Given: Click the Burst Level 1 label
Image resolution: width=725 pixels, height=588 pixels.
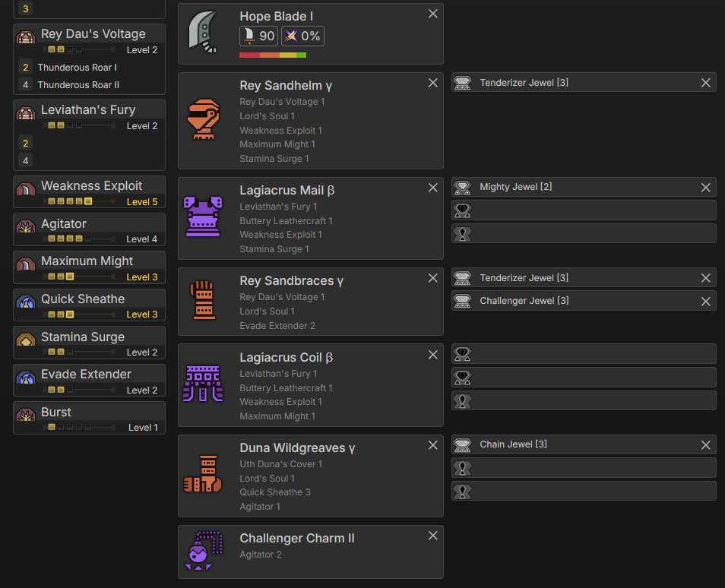Looking at the screenshot, I should [x=143, y=428].
